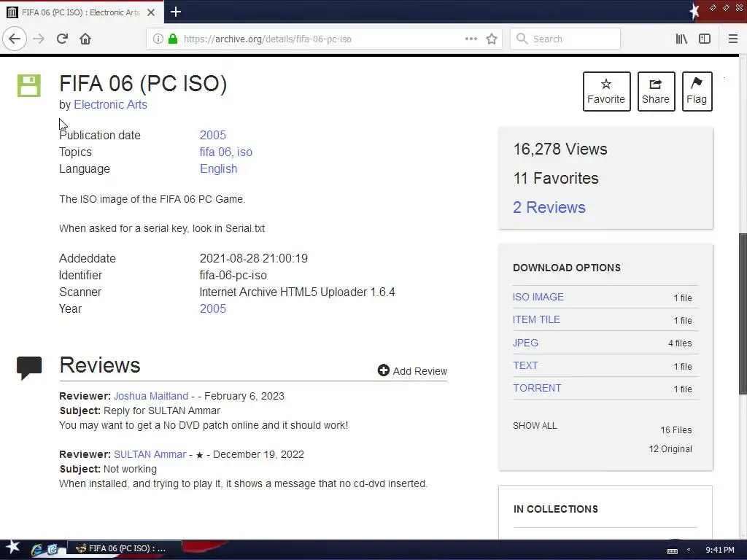
Task: Click the '2021-08-28 21:00:19' added date
Action: 253,259
